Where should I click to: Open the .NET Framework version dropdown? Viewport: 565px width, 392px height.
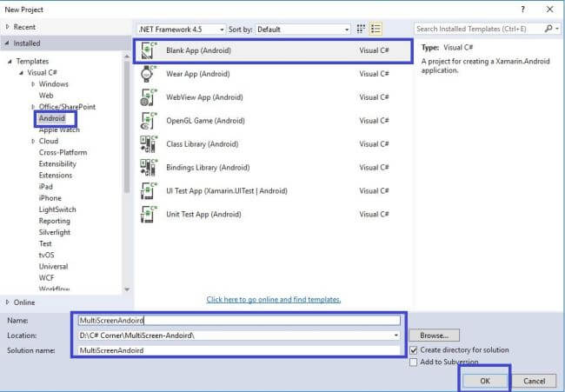pos(182,30)
